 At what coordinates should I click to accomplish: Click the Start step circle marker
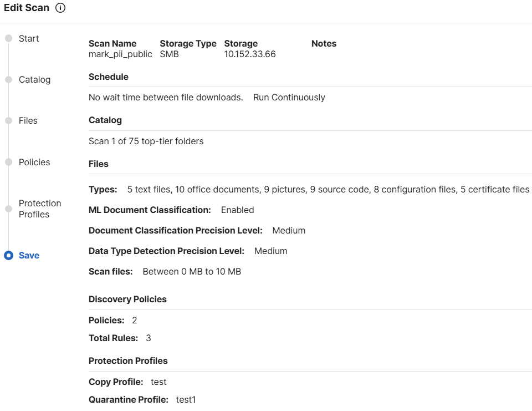pos(8,38)
